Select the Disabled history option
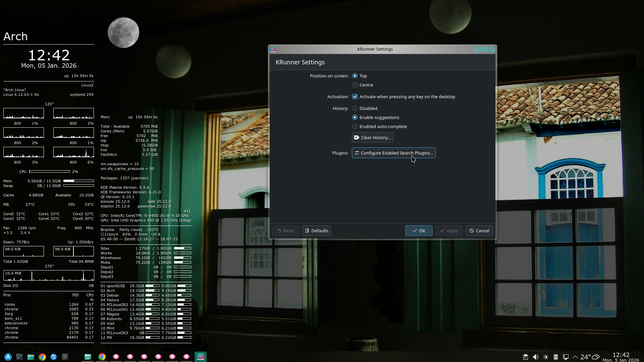 [355, 109]
